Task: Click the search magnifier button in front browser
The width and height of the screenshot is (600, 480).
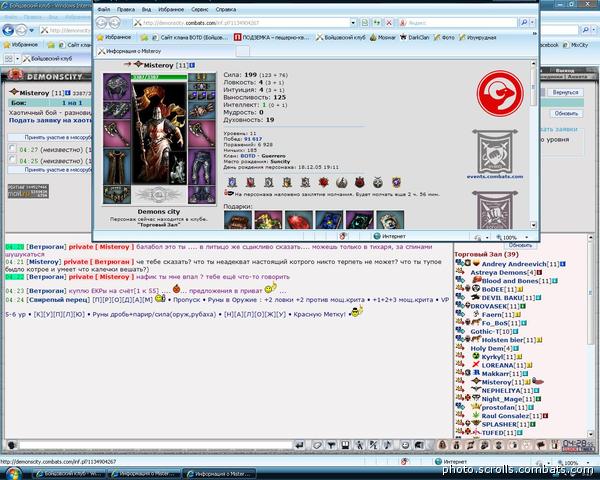Action: point(524,23)
